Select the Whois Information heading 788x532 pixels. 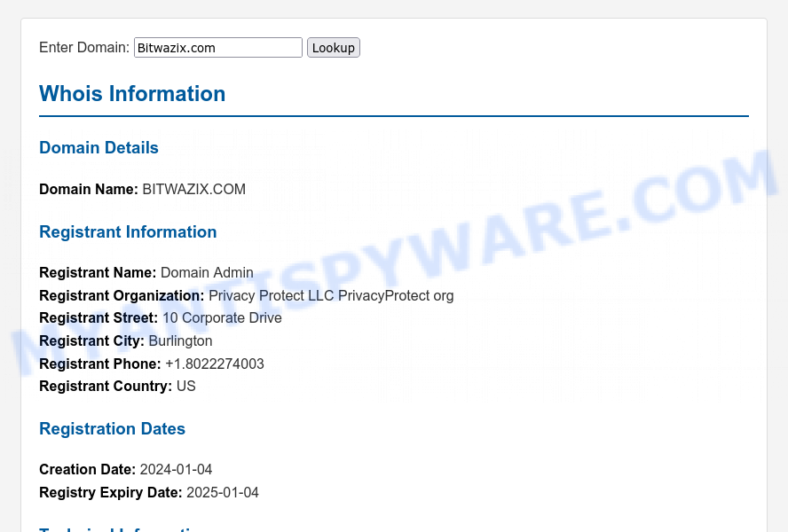coord(132,94)
